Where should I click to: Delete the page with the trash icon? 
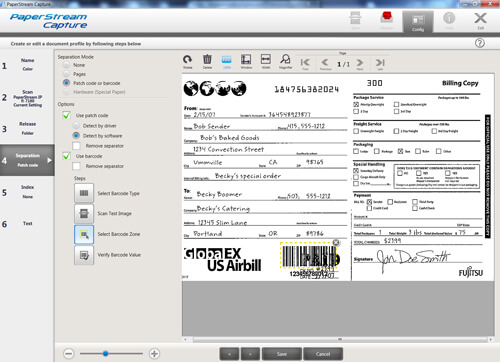click(x=207, y=61)
